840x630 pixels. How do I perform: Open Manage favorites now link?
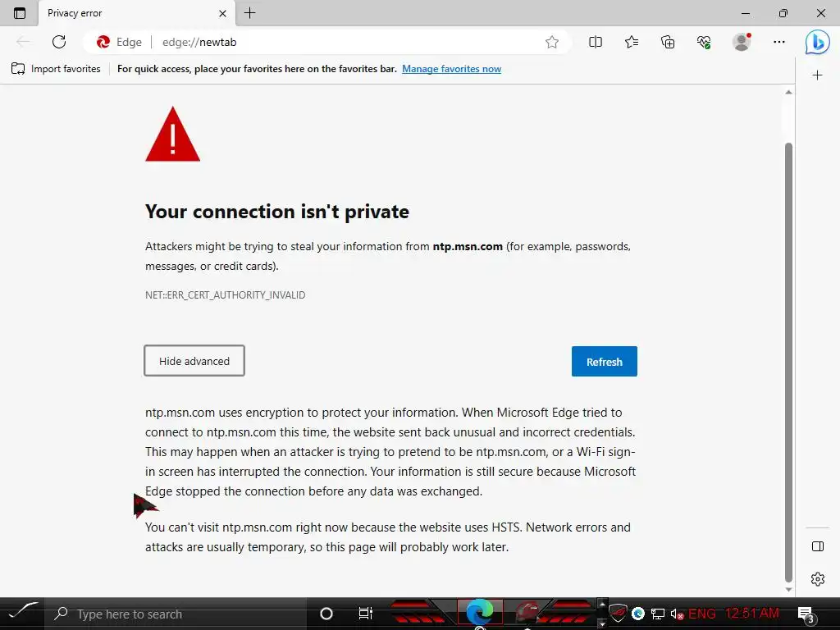tap(452, 69)
